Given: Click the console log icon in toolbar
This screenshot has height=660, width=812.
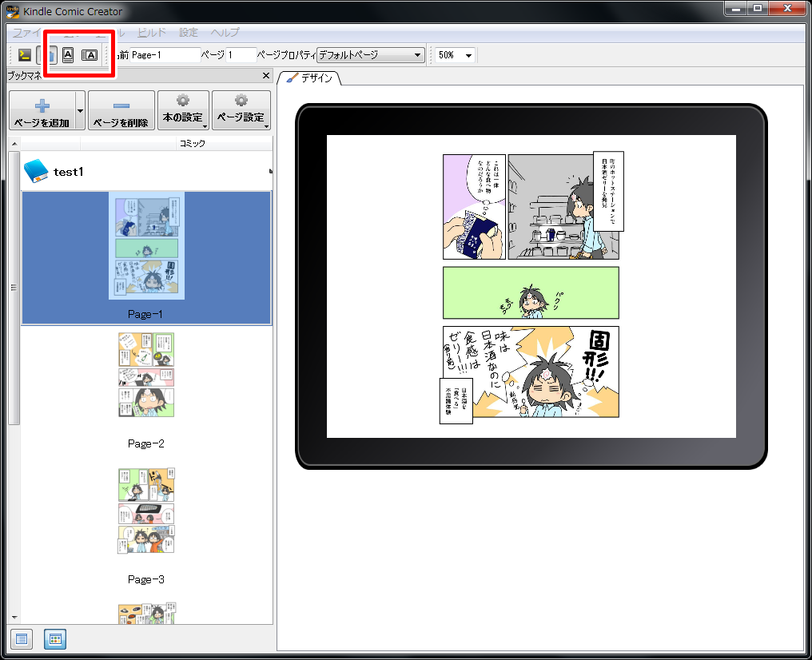Looking at the screenshot, I should (24, 55).
